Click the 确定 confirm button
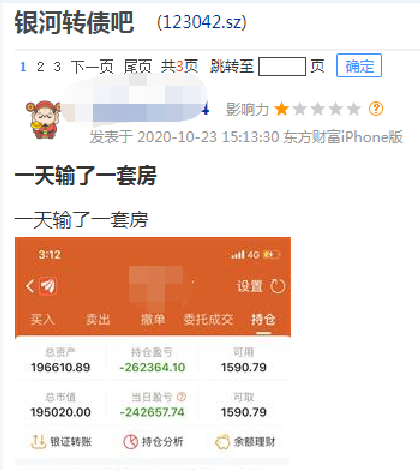420x470 pixels. 359,65
